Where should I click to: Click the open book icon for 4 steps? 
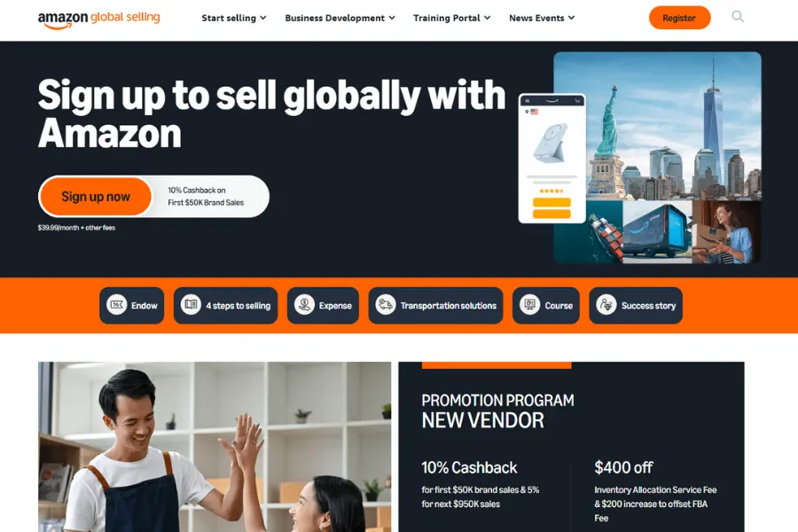coord(191,305)
